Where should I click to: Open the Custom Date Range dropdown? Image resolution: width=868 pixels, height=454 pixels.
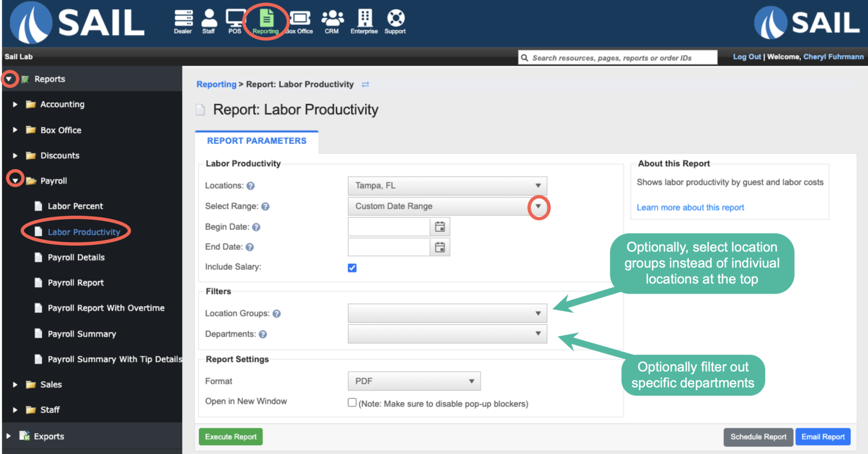coord(447,206)
